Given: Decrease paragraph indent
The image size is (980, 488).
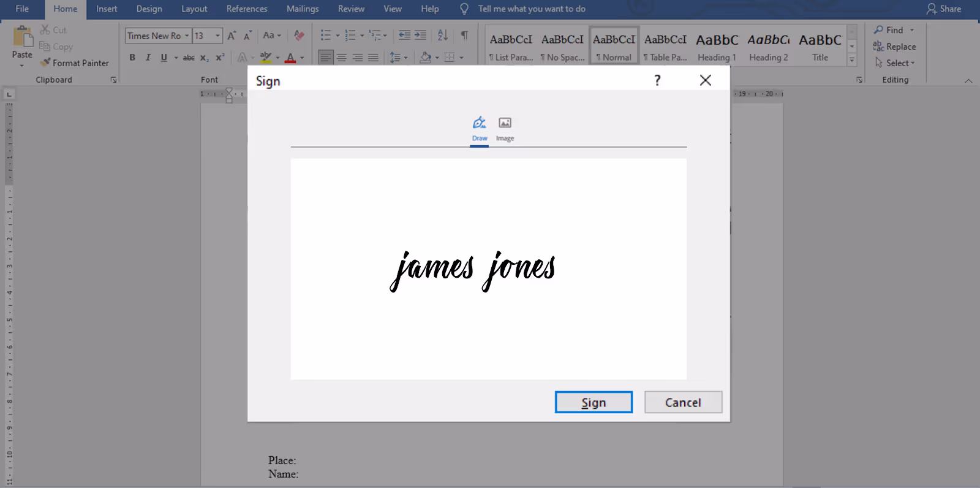Looking at the screenshot, I should 404,35.
